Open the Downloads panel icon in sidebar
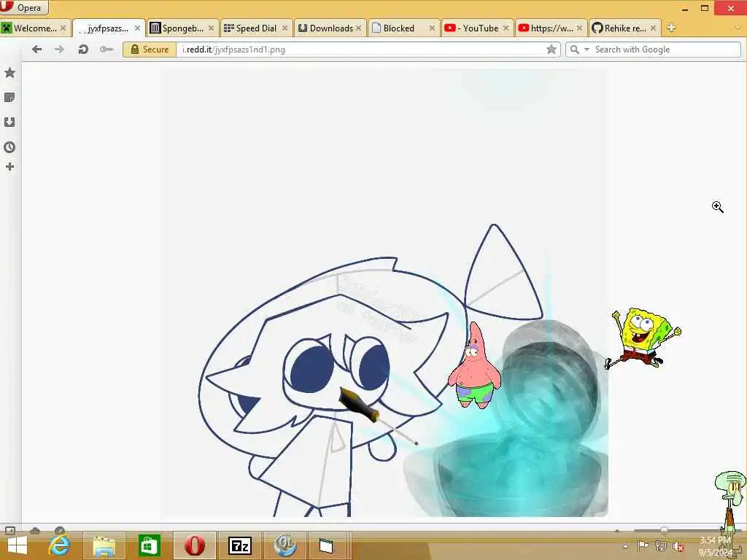This screenshot has height=560, width=747. click(9, 122)
